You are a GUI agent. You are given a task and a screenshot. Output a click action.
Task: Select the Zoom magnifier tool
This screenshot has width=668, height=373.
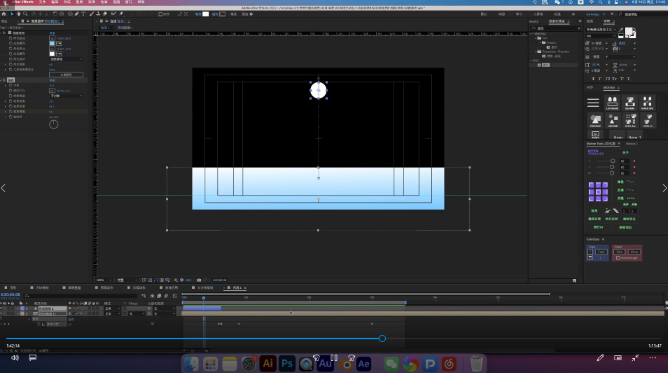25,14
